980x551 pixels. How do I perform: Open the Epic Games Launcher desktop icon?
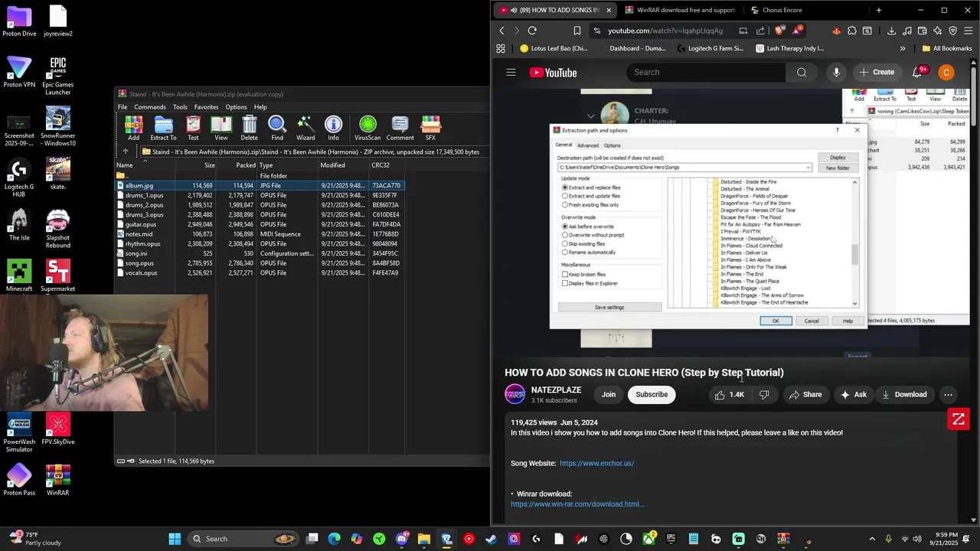point(57,76)
